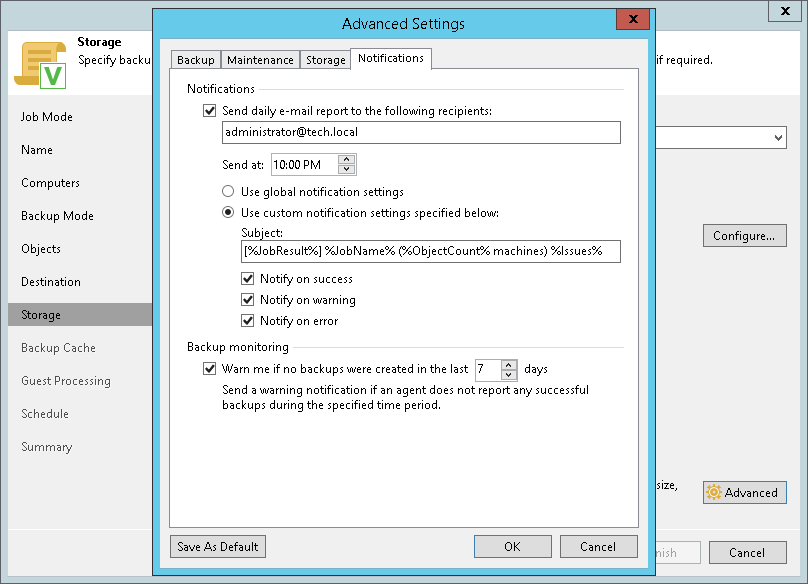Decrease the backup warning days value

(x=509, y=374)
